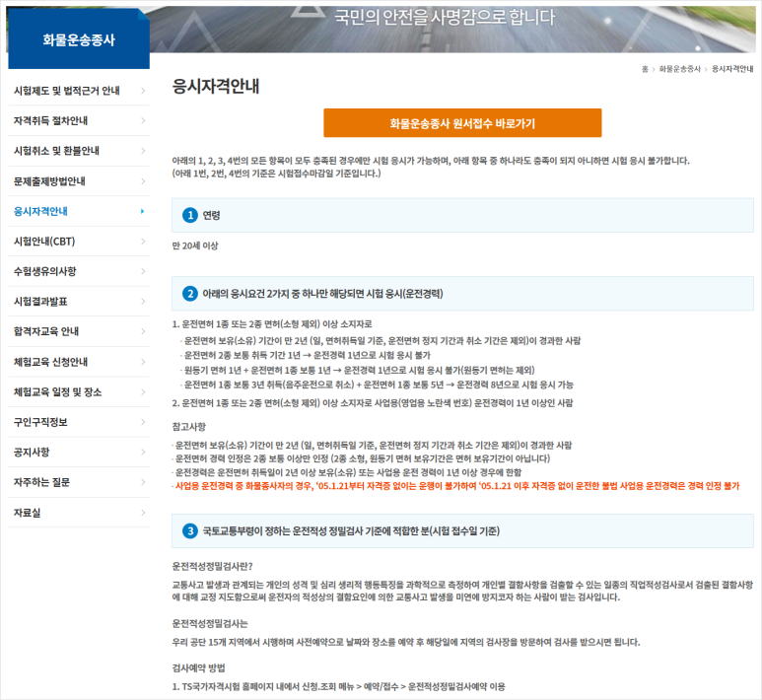The width and height of the screenshot is (762, 700).
Task: Click line about 운전면허 2종 보통 취득 기간 1년
Action: (x=307, y=355)
